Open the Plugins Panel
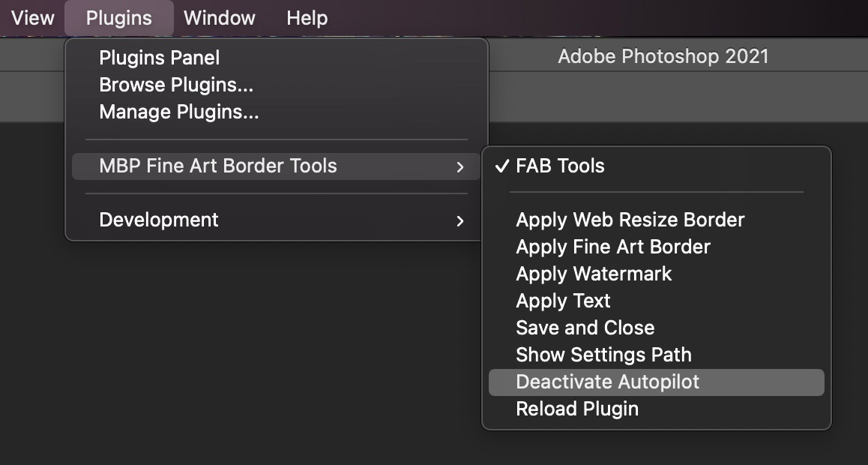This screenshot has height=465, width=868. point(159,58)
